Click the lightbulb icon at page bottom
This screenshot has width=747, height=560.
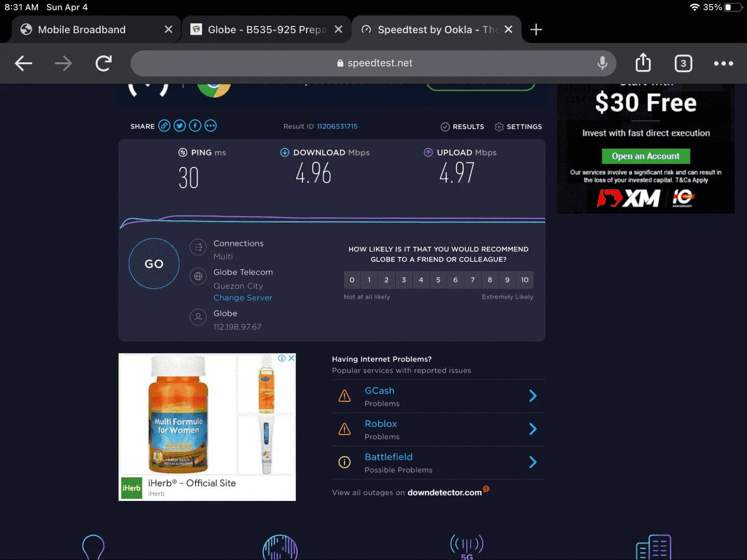tap(93, 547)
